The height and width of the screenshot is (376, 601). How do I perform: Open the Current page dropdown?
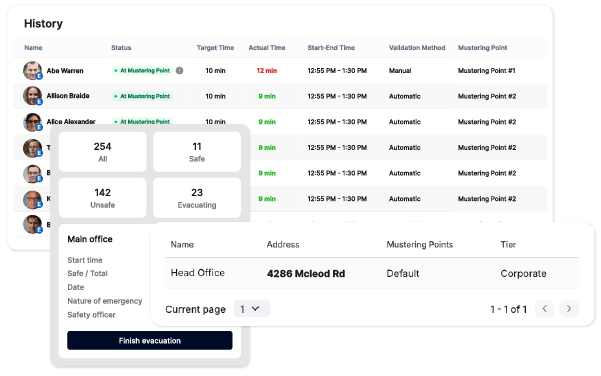click(251, 309)
